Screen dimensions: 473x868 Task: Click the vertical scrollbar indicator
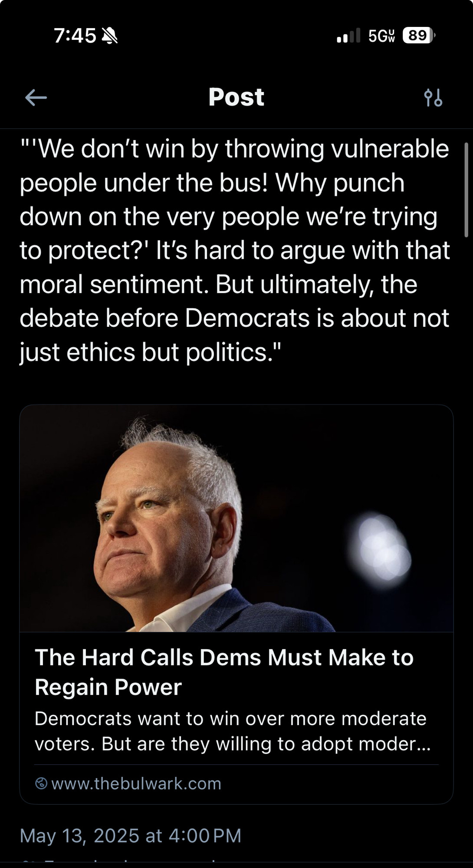(466, 190)
